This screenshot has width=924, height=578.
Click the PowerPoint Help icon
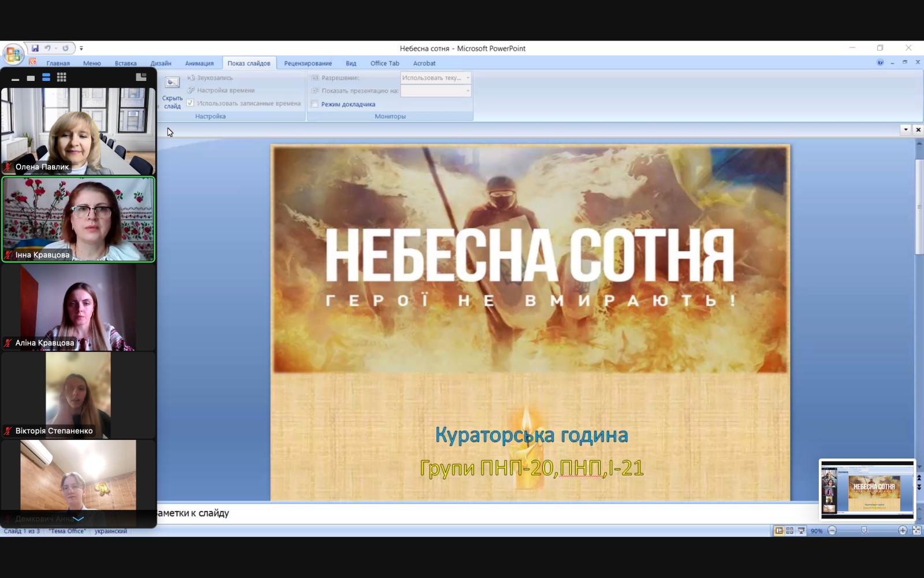click(880, 62)
